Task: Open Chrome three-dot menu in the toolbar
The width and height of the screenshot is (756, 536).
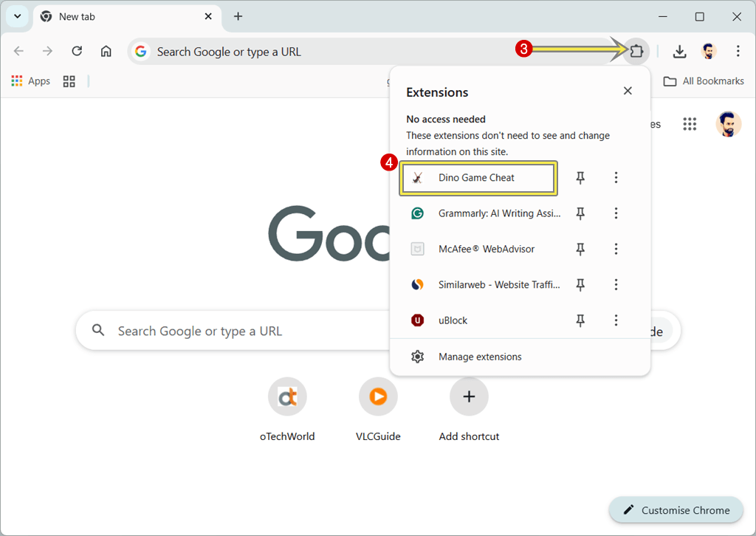Action: tap(738, 51)
